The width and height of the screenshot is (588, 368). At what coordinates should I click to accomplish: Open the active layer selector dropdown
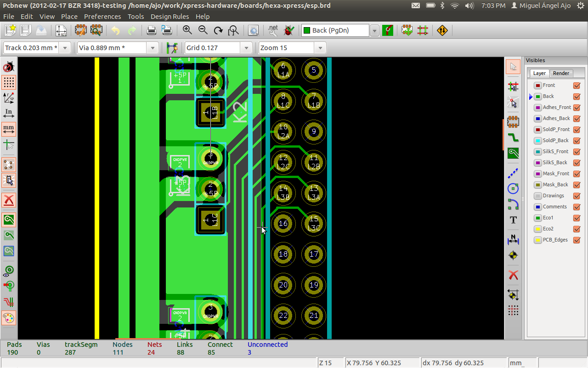click(x=374, y=31)
